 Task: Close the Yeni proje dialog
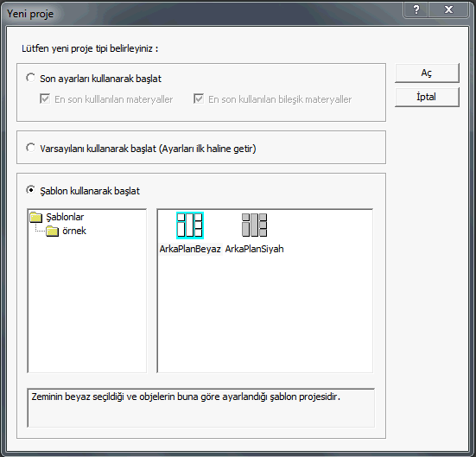(448, 10)
